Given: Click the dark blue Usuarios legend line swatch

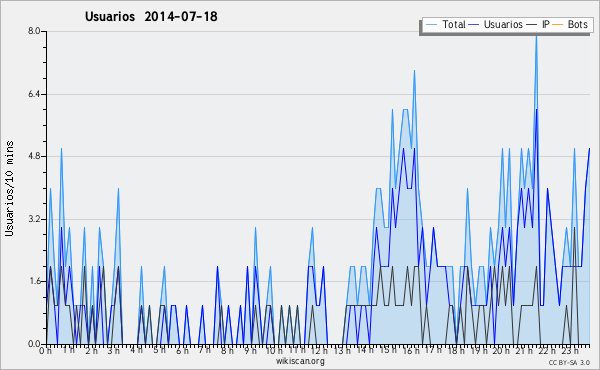Looking at the screenshot, I should pos(474,25).
